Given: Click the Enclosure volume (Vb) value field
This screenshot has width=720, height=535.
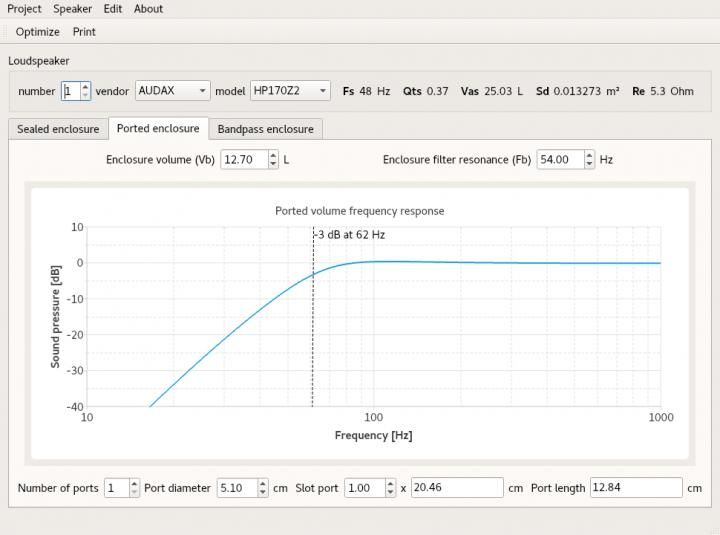Looking at the screenshot, I should (243, 159).
